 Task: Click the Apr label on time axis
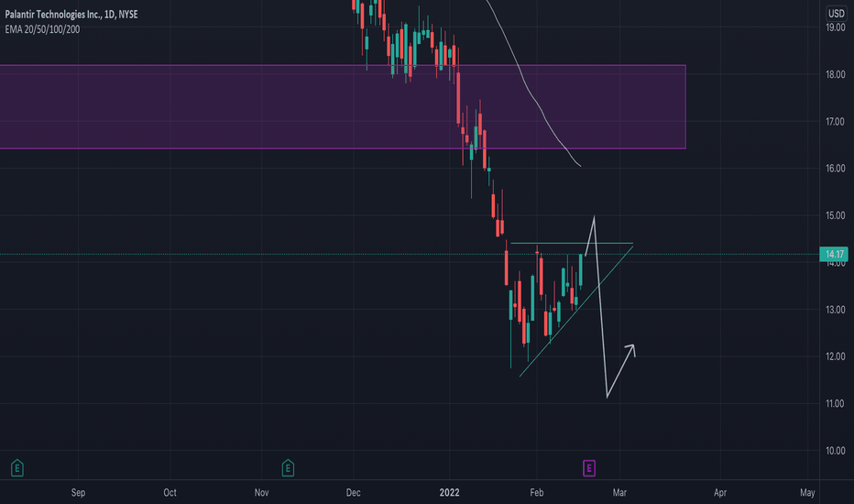click(720, 493)
